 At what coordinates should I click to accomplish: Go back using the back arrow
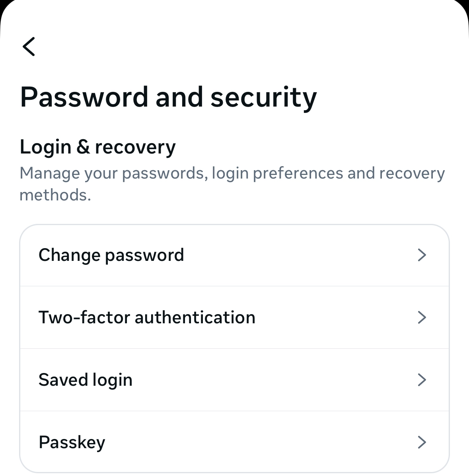coord(29,47)
